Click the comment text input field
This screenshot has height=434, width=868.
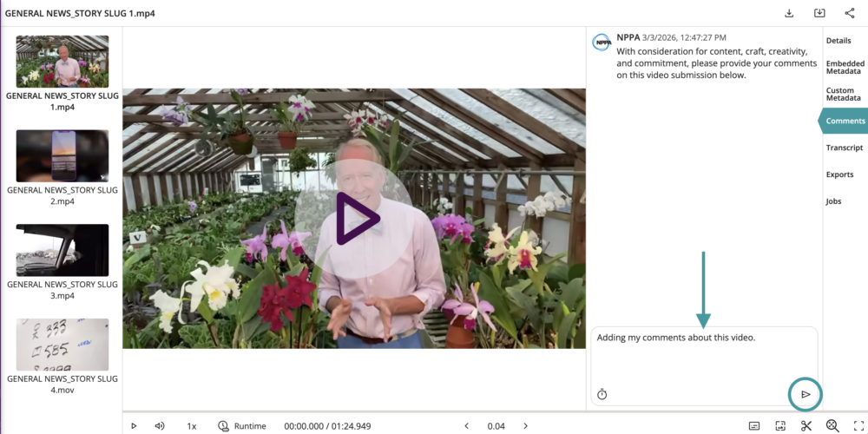click(703, 356)
